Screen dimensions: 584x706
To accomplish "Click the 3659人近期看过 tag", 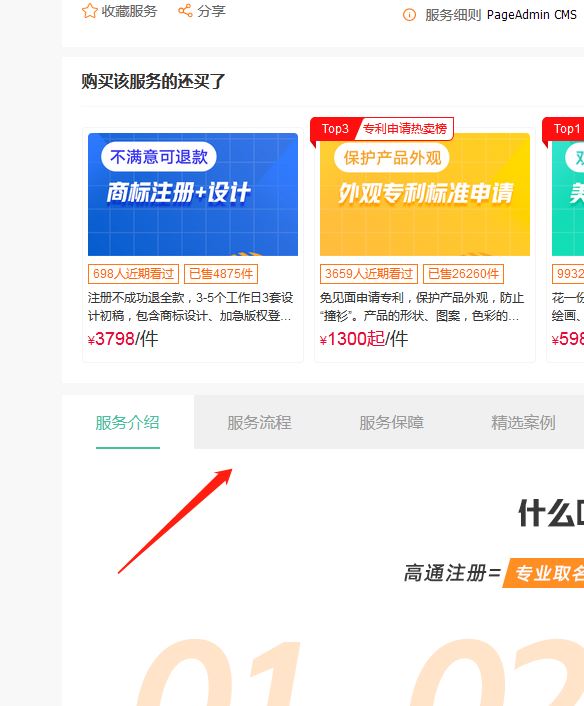I will 369,274.
